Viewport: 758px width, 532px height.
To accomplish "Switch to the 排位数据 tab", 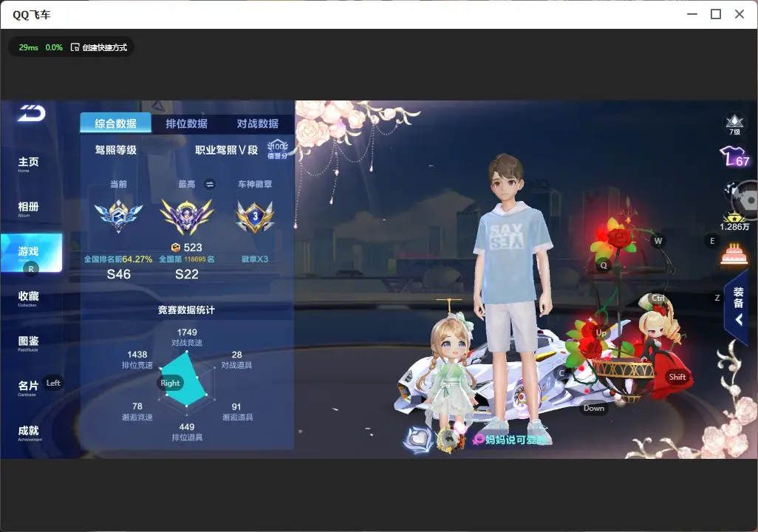I will coord(187,123).
